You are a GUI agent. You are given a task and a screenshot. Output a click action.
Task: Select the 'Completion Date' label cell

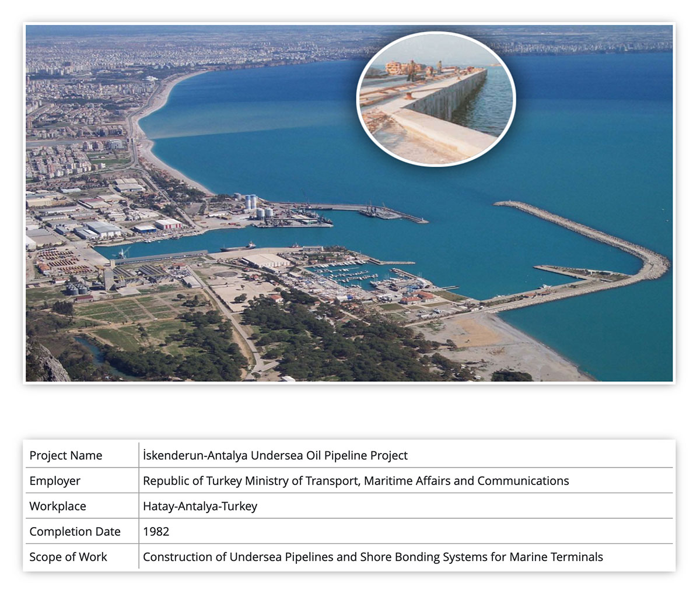(75, 532)
